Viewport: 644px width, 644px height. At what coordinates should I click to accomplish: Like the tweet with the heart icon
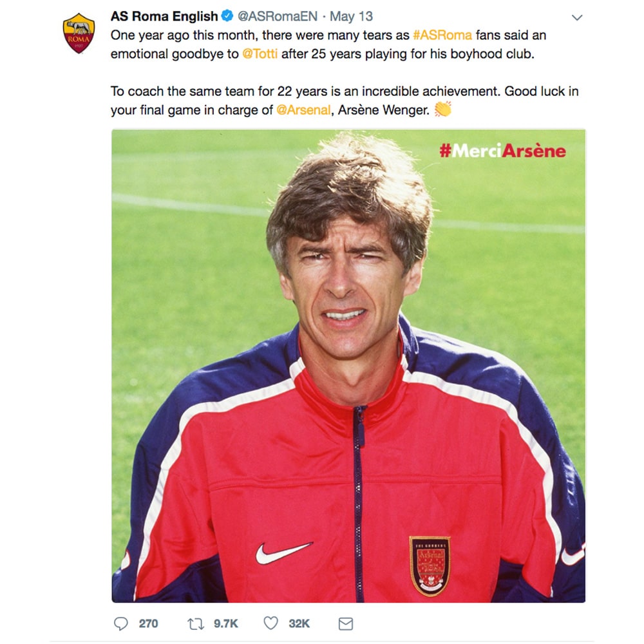pos(270,623)
